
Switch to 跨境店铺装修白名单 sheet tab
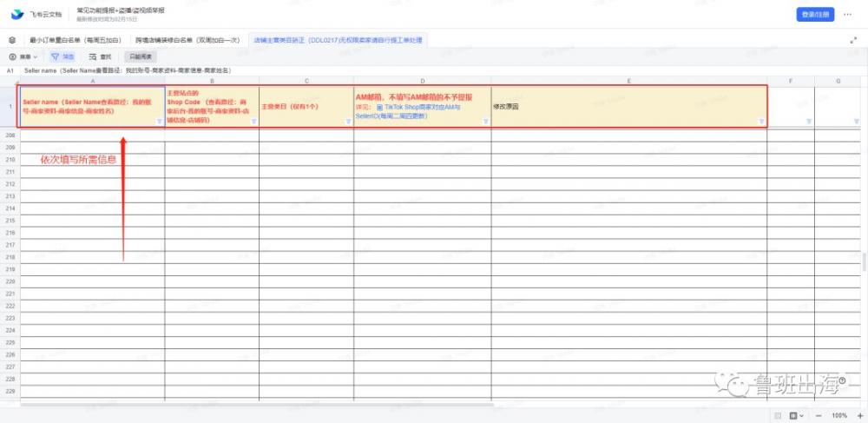click(187, 41)
